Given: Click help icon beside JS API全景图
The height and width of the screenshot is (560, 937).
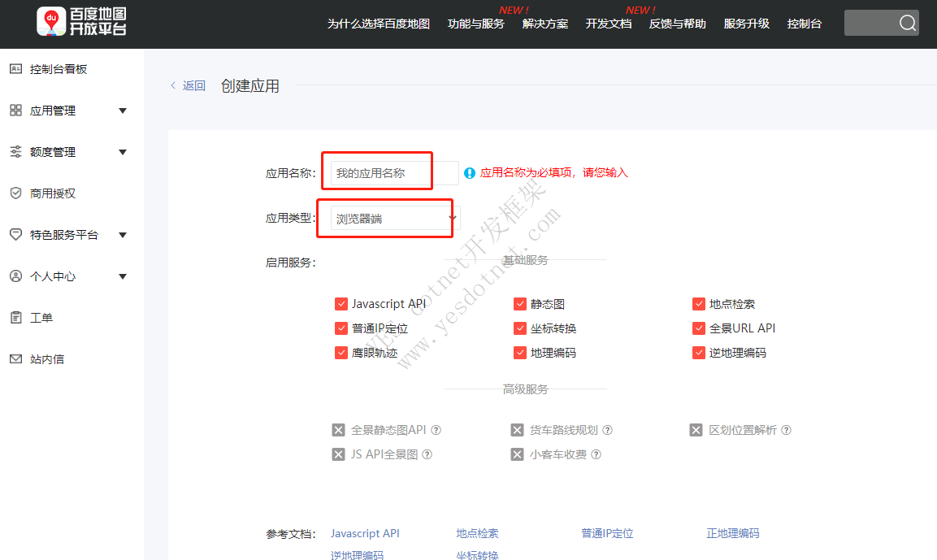Looking at the screenshot, I should click(427, 454).
